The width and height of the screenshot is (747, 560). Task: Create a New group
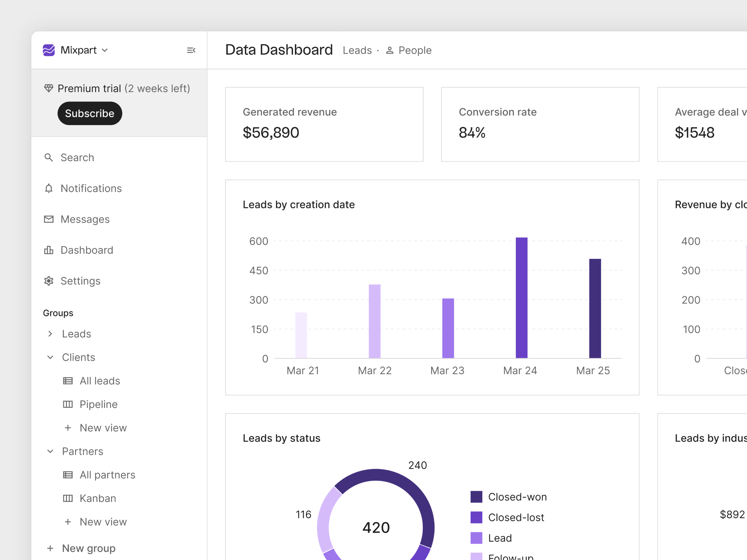click(89, 548)
